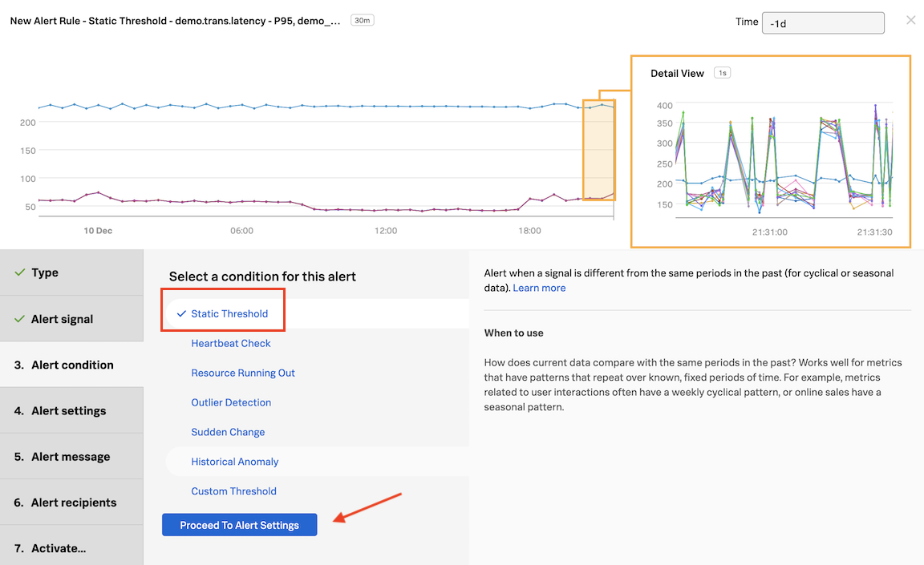This screenshot has height=565, width=924.
Task: Open the Alert signal step
Action: point(62,319)
